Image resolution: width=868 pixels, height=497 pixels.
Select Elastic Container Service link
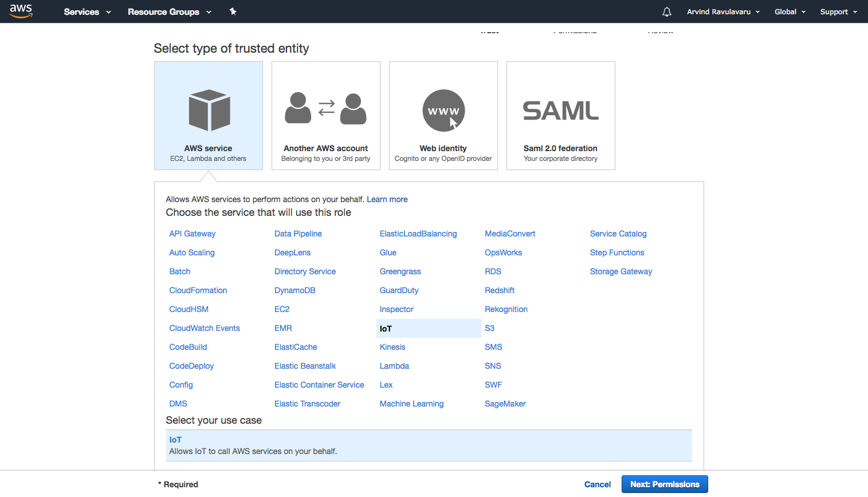click(319, 385)
